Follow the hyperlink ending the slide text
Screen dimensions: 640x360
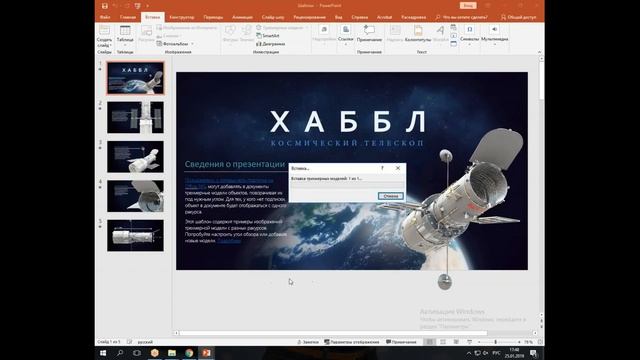[x=229, y=241]
